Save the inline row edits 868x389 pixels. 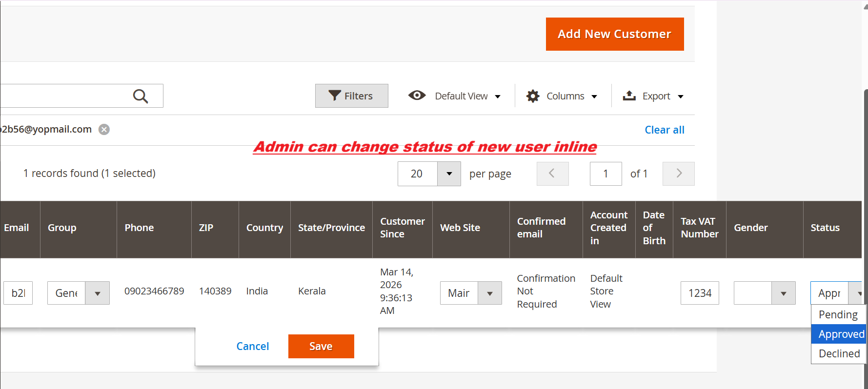pos(321,346)
